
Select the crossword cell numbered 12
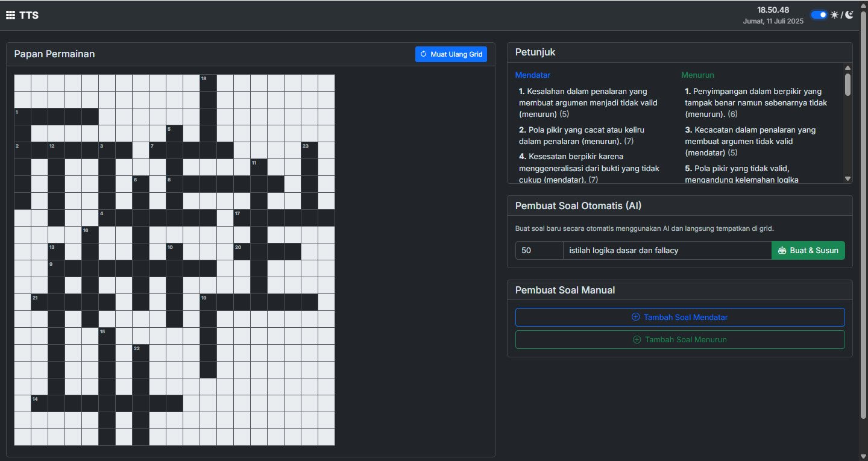[56, 150]
